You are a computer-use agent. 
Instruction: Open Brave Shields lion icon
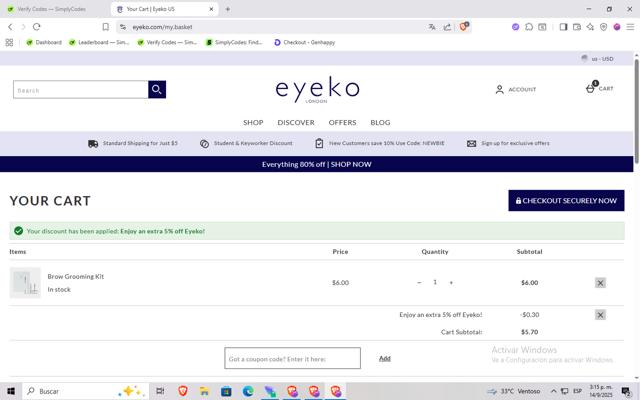click(464, 27)
